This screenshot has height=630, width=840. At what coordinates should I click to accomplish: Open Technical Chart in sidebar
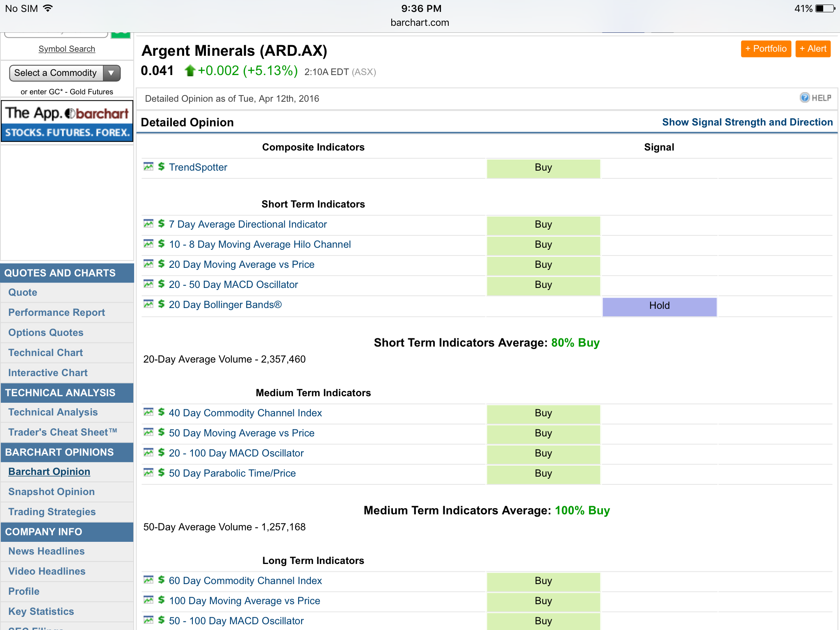(x=46, y=353)
